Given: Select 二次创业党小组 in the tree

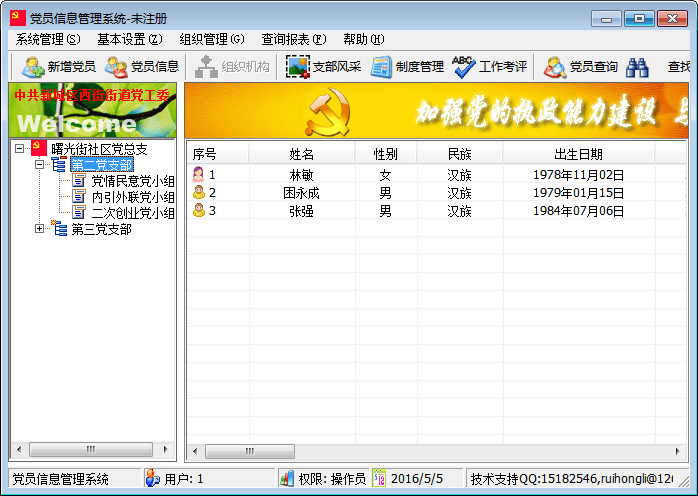Looking at the screenshot, I should (132, 213).
